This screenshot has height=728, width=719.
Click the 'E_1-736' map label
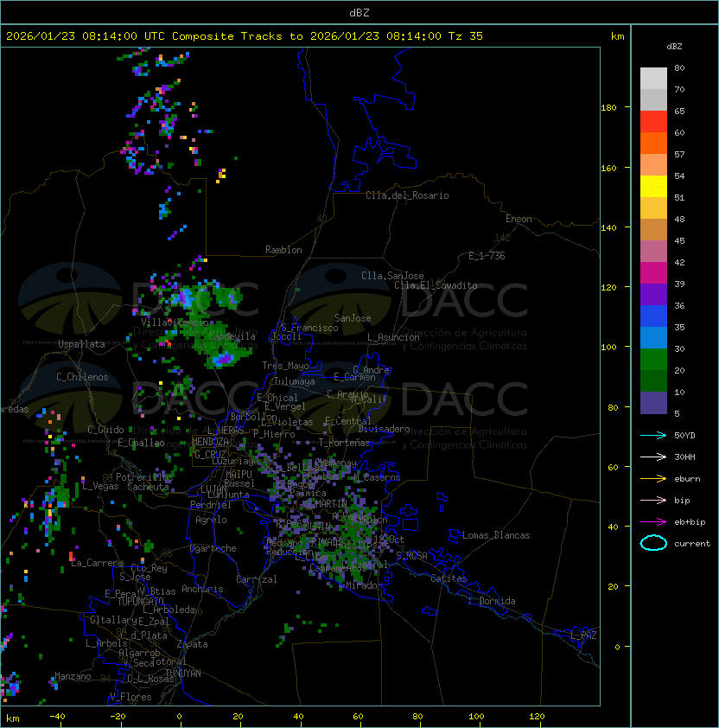click(487, 256)
